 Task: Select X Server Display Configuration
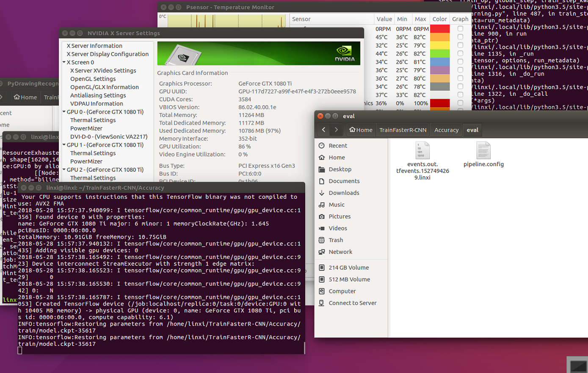[x=108, y=54]
